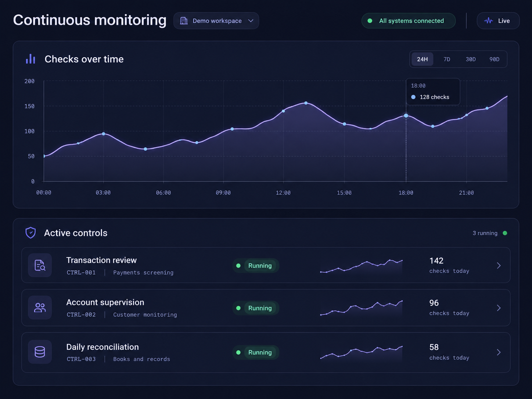This screenshot has height=399, width=532.
Task: Click the Transaction review document search icon
Action: 40,265
